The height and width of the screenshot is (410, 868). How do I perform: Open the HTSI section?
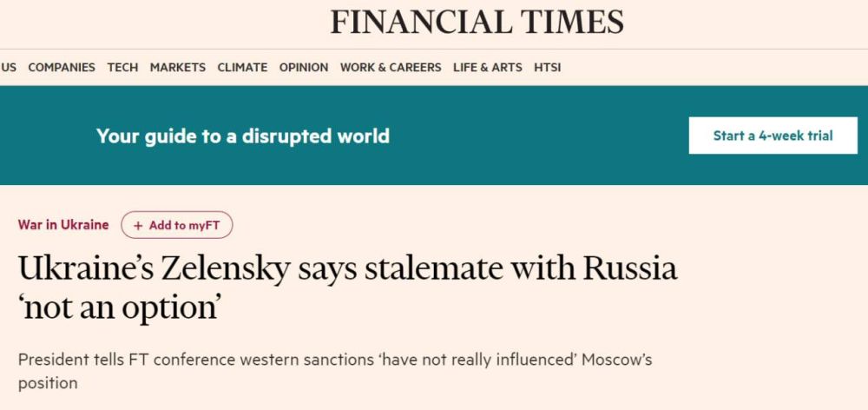547,67
